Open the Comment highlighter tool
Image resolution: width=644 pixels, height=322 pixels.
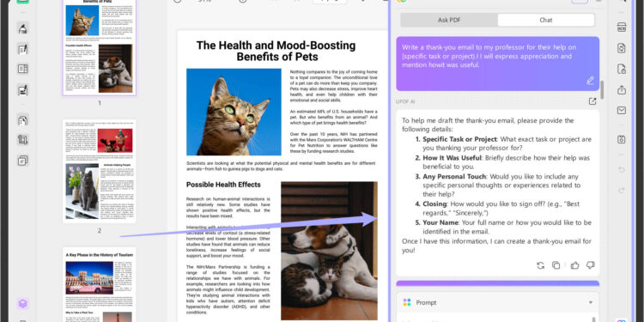[23, 28]
